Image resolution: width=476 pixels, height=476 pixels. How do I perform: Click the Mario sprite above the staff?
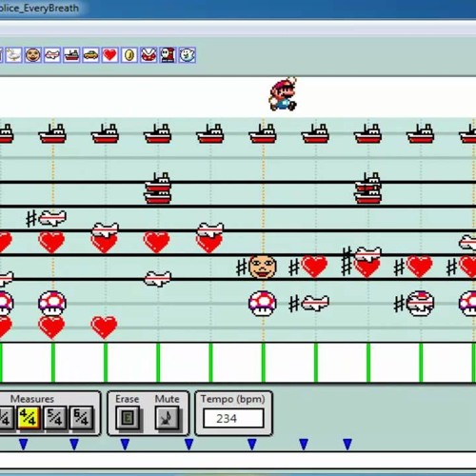[284, 94]
